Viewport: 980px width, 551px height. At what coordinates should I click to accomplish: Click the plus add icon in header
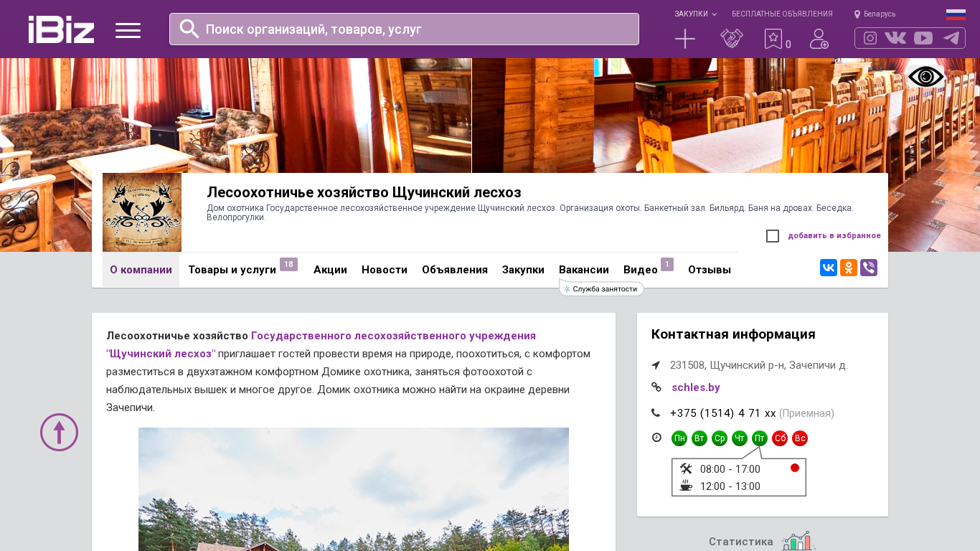(x=685, y=39)
